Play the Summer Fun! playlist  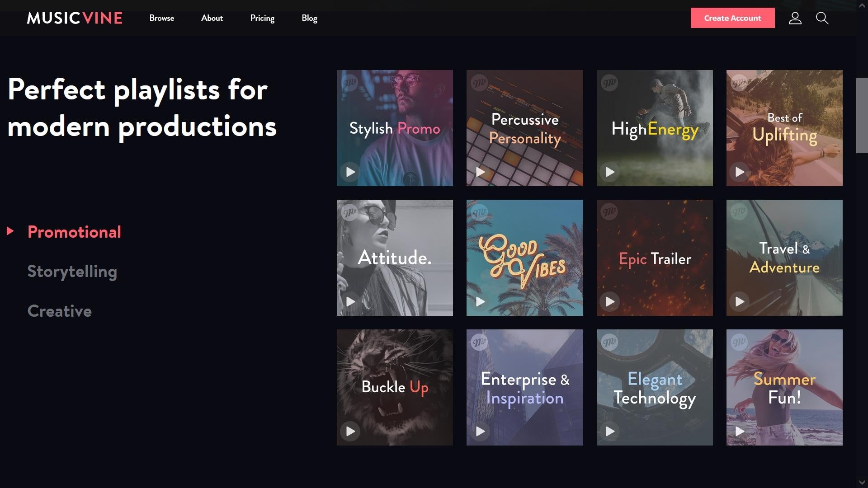tap(740, 431)
